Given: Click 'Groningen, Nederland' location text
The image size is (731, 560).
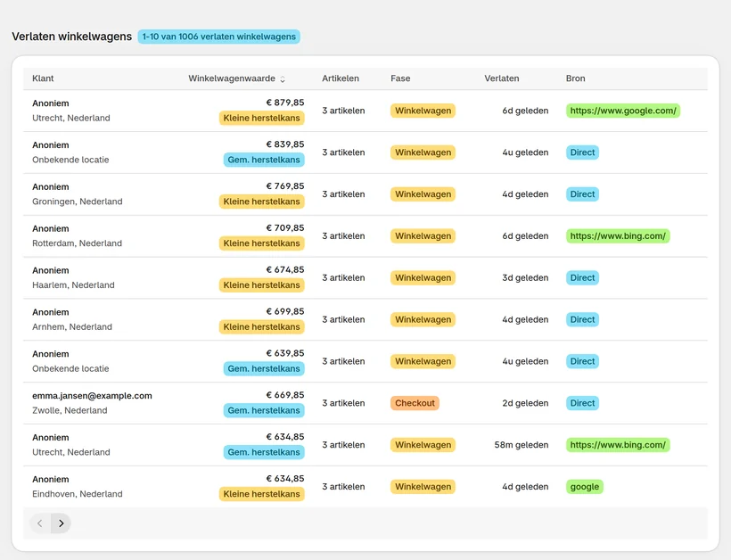Looking at the screenshot, I should 78,202.
